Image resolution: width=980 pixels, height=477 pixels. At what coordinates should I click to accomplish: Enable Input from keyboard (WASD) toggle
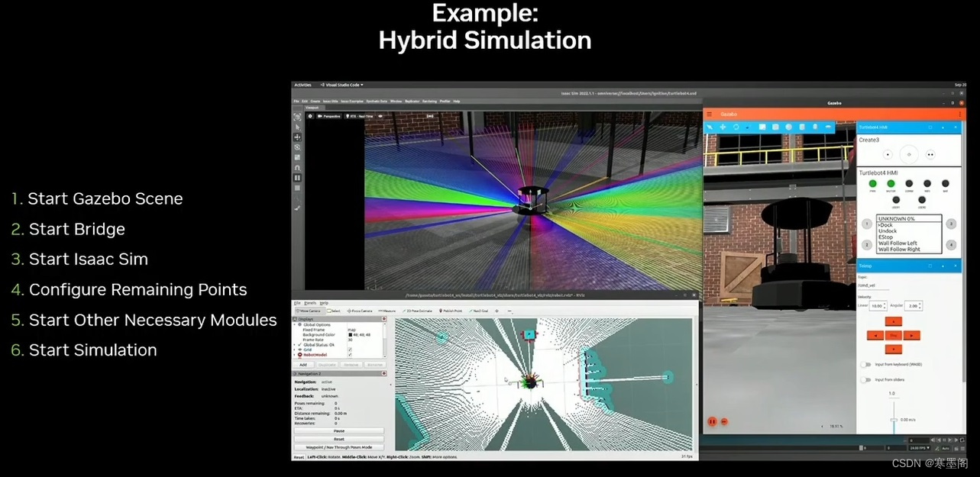pos(865,365)
